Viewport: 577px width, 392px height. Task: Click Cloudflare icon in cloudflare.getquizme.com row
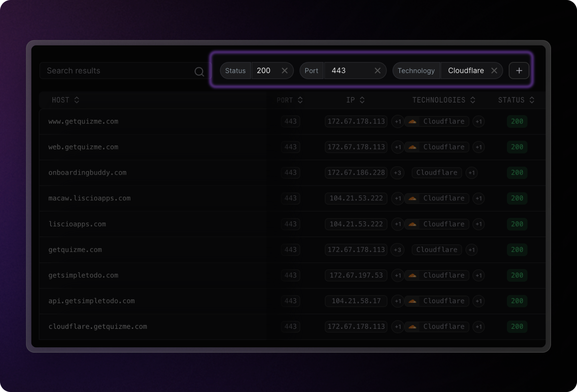[x=412, y=327]
